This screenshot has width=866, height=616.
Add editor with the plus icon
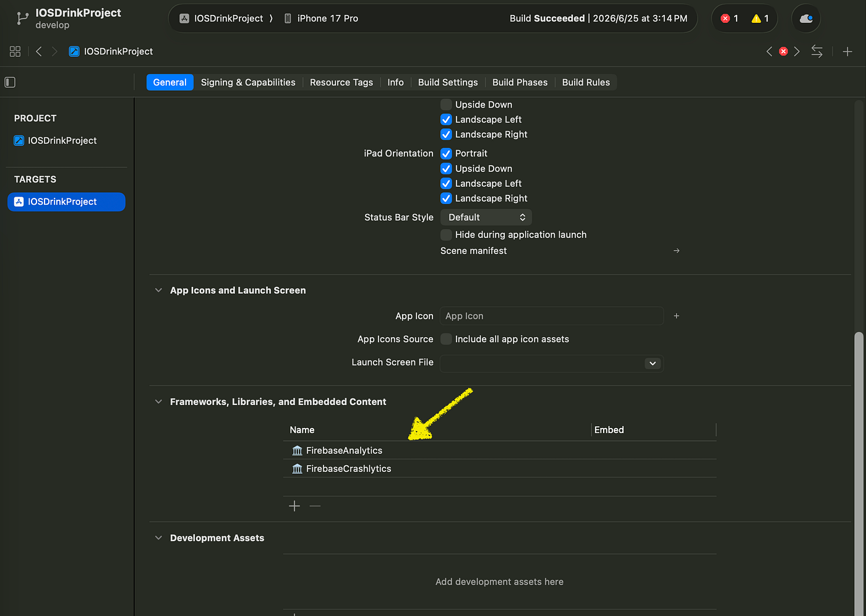tap(847, 51)
